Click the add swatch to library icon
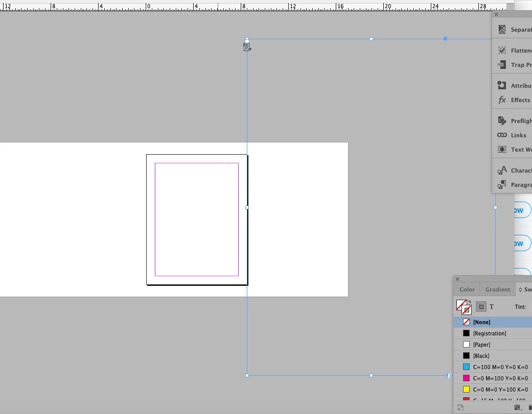Viewport: 532px width, 414px height. (x=460, y=407)
